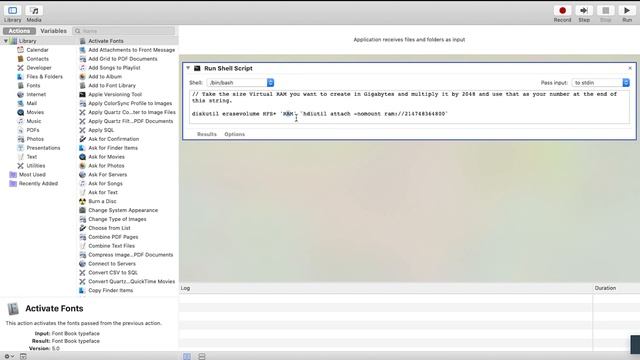Screen dimensions: 640x360
Task: Click the Step toolbar button
Action: pyautogui.click(x=584, y=11)
